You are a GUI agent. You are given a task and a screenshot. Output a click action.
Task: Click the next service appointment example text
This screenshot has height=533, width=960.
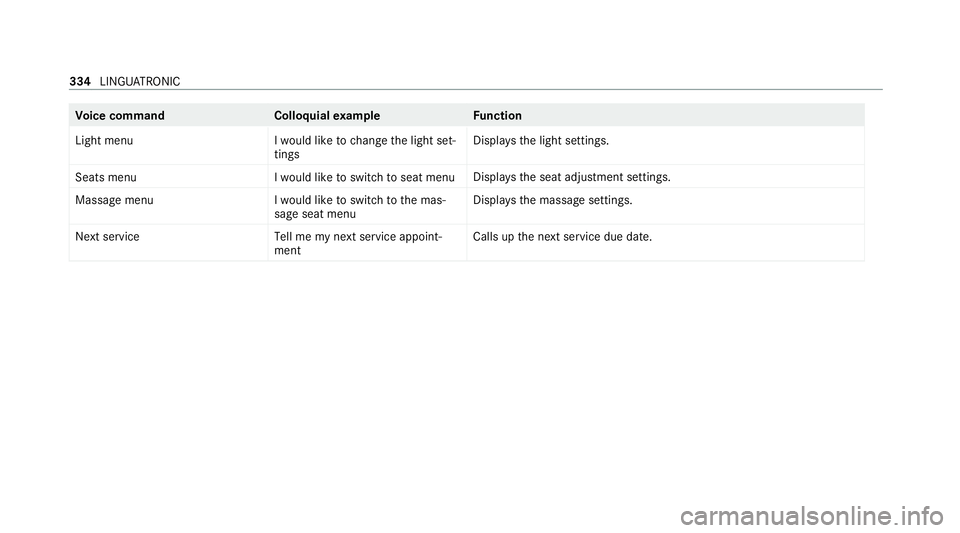tap(358, 244)
